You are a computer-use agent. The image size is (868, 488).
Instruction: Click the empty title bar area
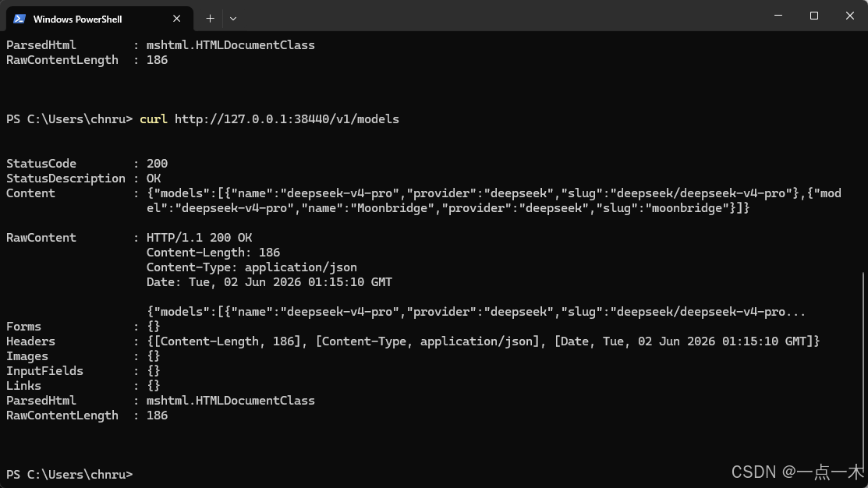[498, 16]
